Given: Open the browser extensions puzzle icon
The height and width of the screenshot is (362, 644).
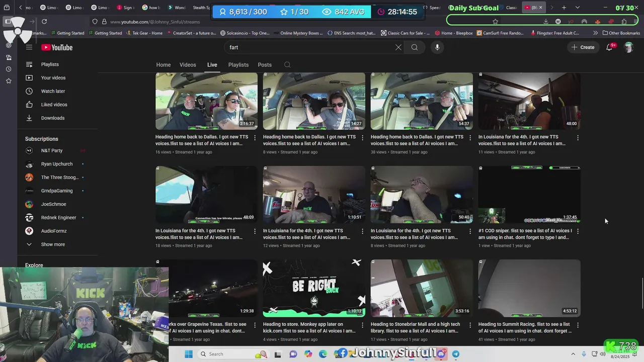Looking at the screenshot, I should 624,21.
